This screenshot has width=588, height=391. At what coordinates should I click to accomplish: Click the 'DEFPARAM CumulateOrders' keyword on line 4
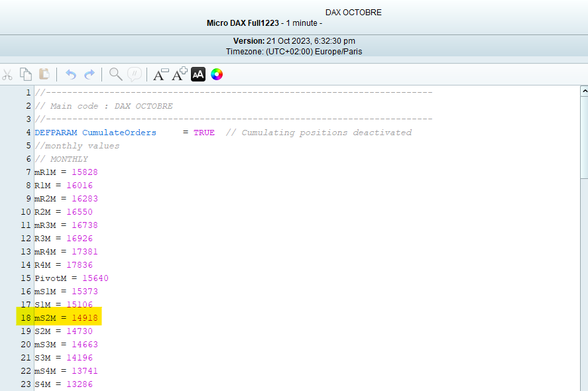click(95, 133)
